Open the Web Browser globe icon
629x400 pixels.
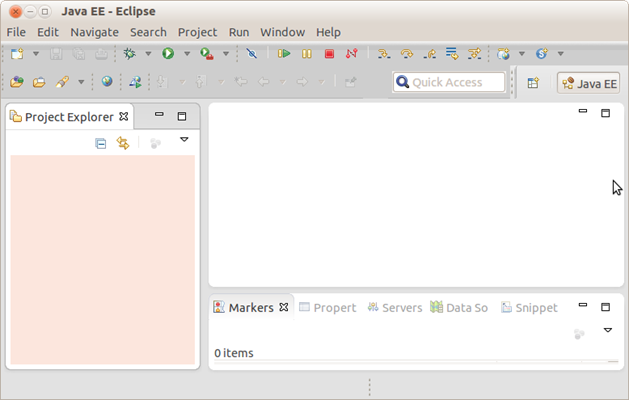click(x=107, y=81)
